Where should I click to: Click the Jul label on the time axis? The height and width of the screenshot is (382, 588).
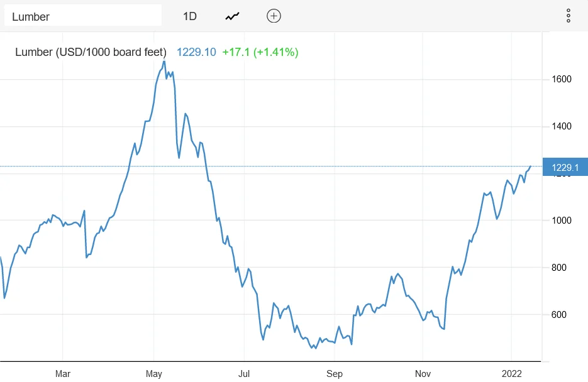244,374
